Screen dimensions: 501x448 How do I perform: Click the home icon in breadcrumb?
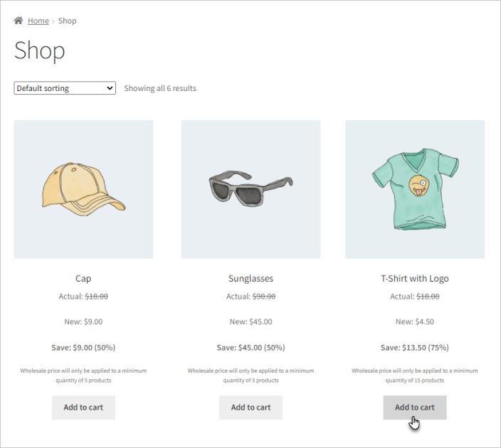[19, 21]
